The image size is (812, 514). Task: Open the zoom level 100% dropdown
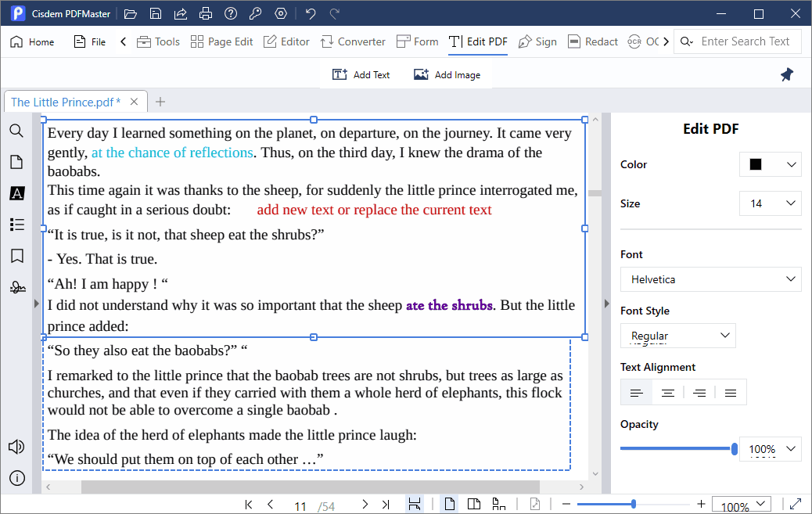pyautogui.click(x=742, y=505)
